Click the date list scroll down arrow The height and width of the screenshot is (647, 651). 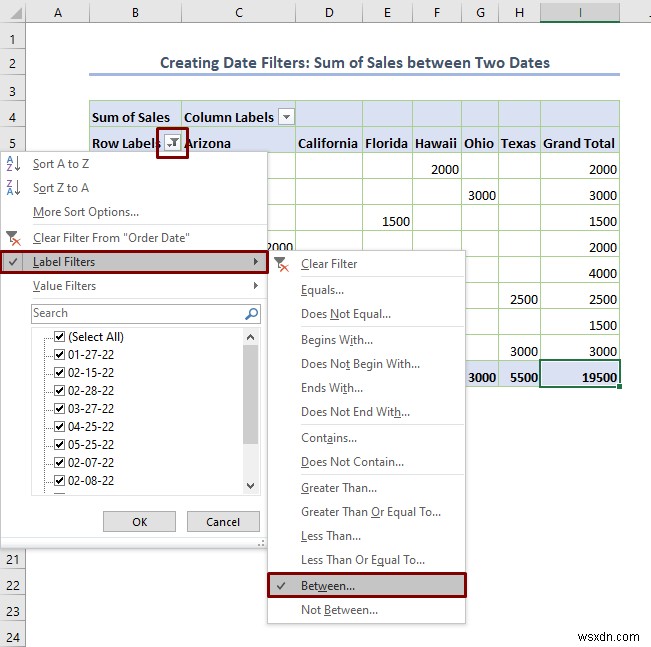pos(250,485)
